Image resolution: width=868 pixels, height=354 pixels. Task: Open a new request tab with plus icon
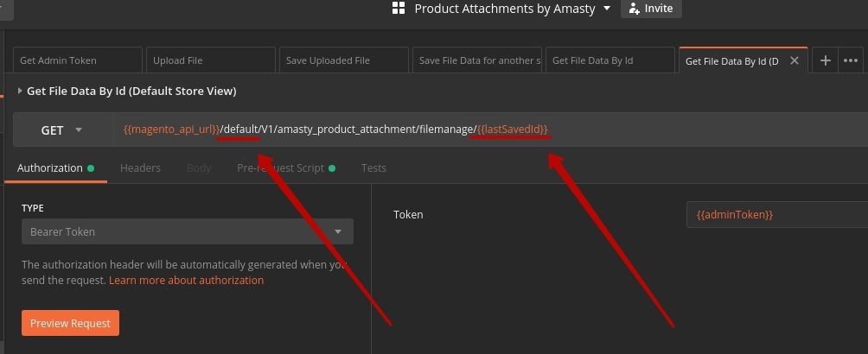tap(826, 60)
